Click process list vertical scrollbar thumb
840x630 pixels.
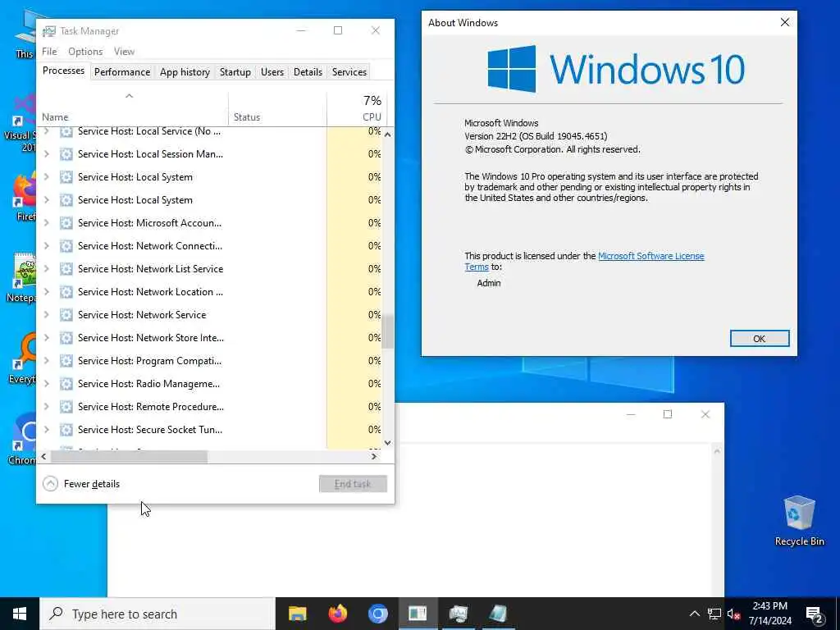tap(387, 331)
